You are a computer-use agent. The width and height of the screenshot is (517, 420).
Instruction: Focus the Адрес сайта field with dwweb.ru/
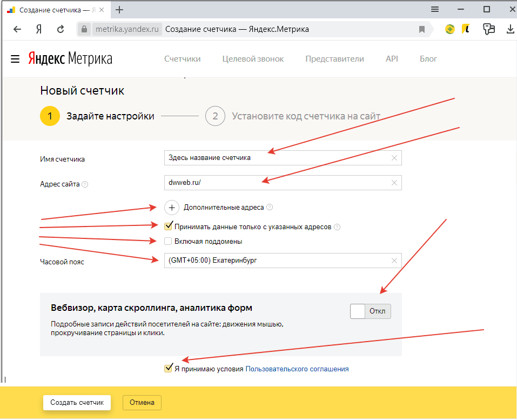pyautogui.click(x=283, y=183)
